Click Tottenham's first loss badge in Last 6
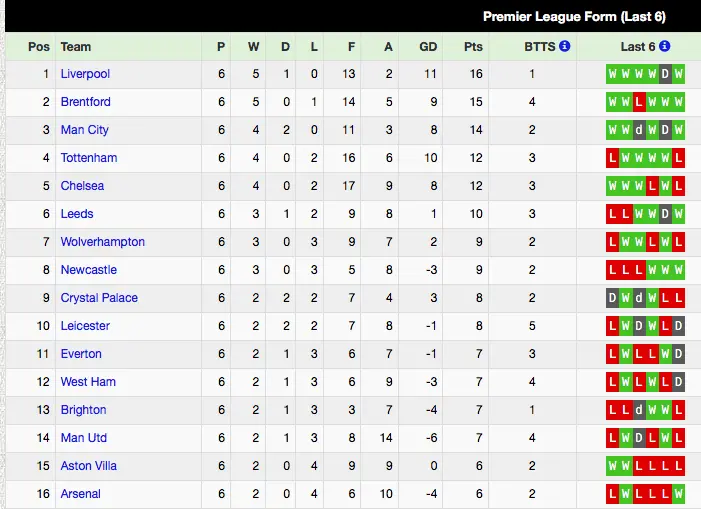Screen dimensions: 701x509 [x=613, y=158]
